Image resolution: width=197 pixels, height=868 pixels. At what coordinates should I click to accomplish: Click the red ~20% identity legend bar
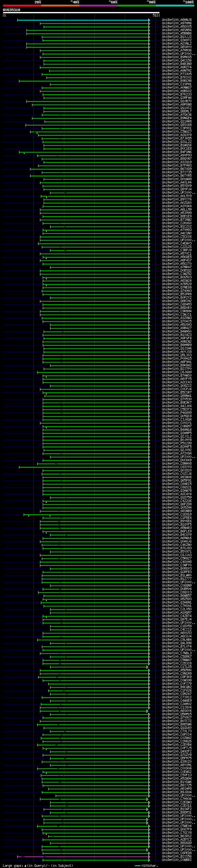pos(22,6)
